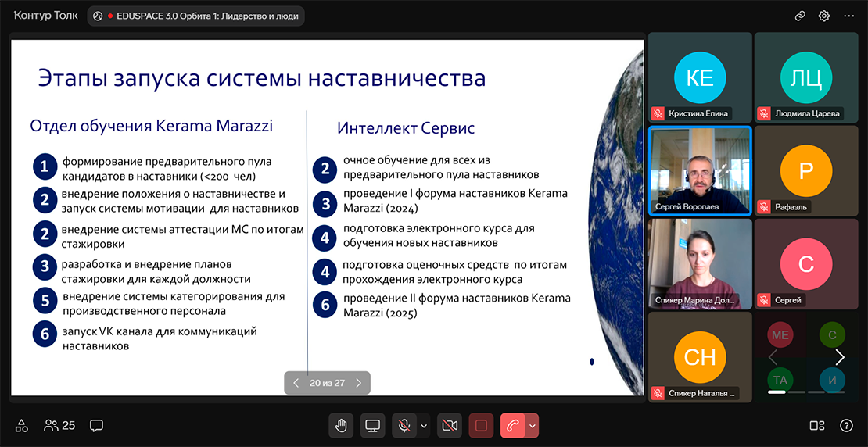Open settings gear icon
Screen dimensions: 868x447
coord(823,16)
